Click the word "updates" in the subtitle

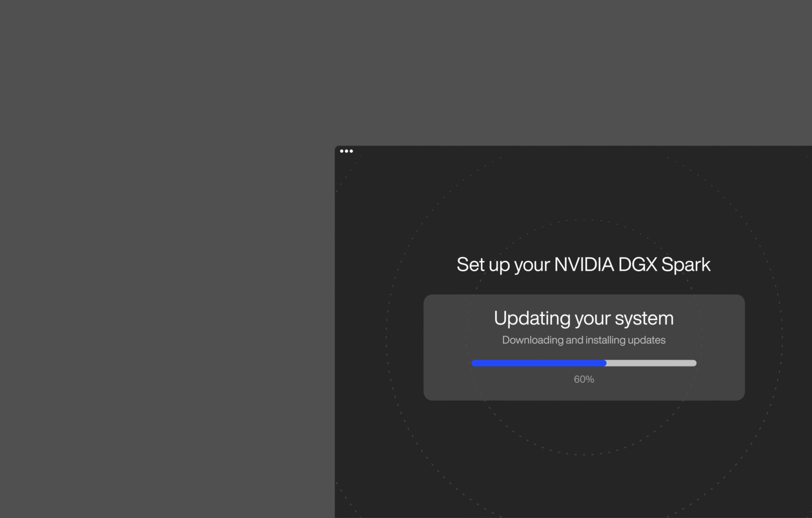[646, 340]
